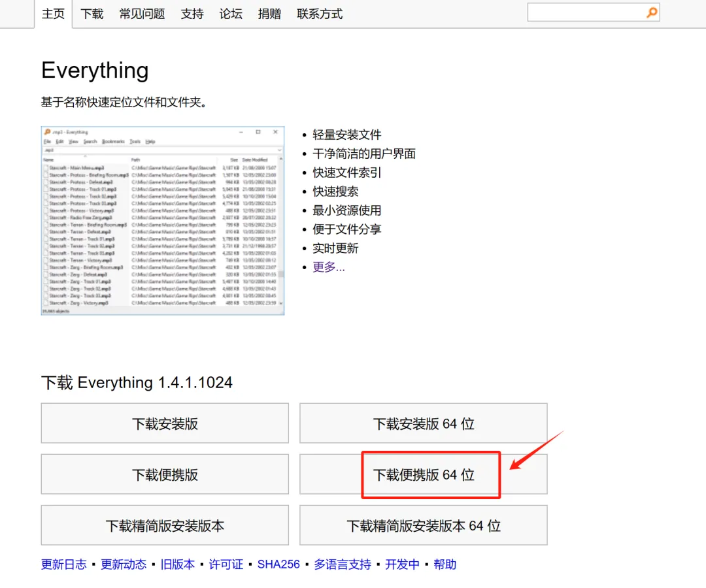Go to 常见问题 page
The height and width of the screenshot is (588, 706).
pyautogui.click(x=142, y=14)
